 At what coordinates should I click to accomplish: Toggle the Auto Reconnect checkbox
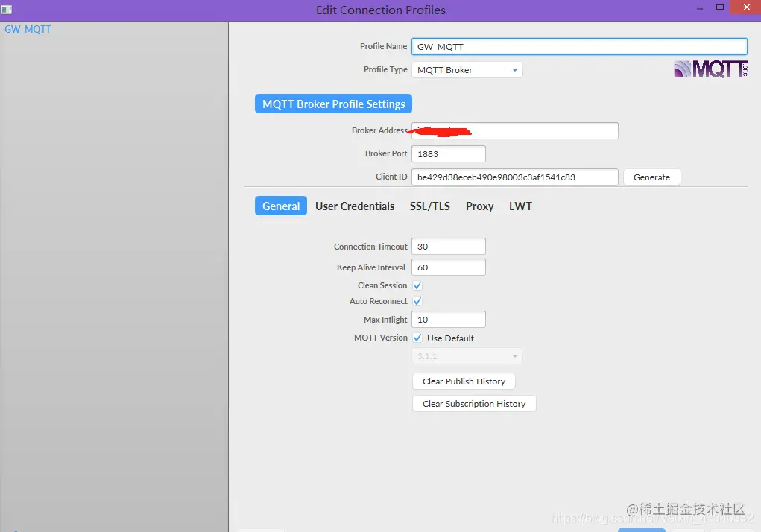(417, 301)
